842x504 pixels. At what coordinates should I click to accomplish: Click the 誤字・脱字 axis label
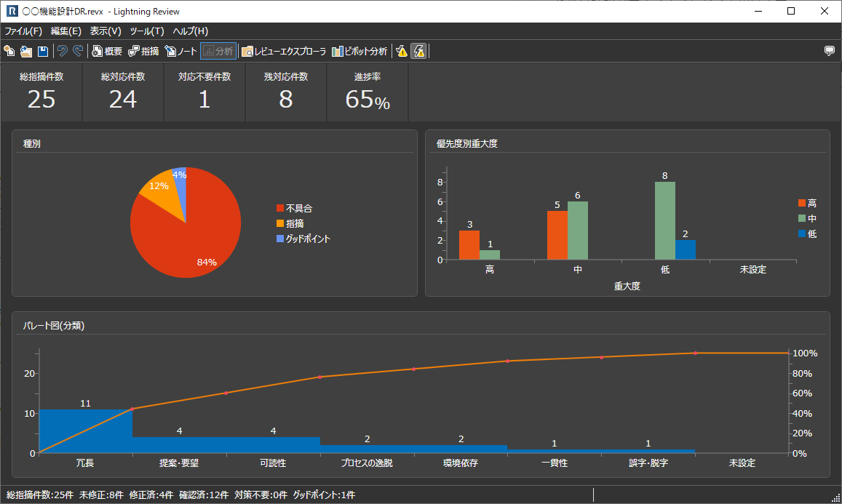(x=648, y=463)
